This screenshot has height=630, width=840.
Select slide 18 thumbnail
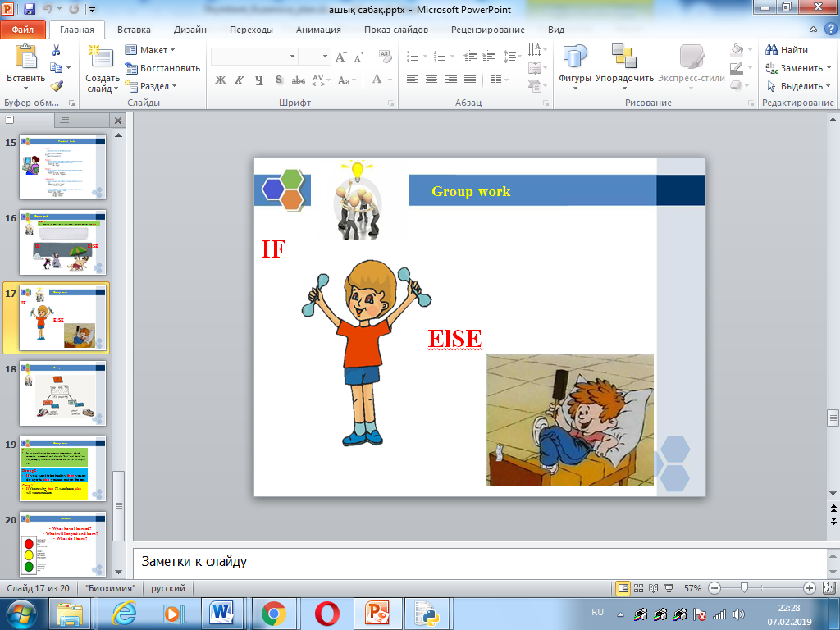click(x=62, y=393)
